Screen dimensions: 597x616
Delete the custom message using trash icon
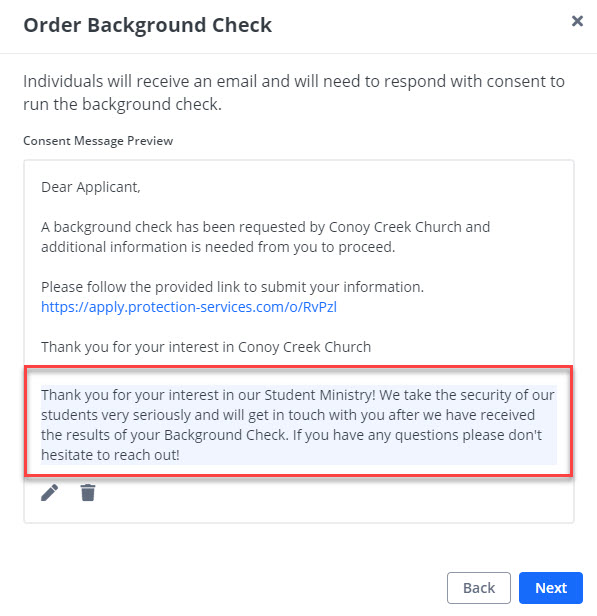click(x=88, y=492)
